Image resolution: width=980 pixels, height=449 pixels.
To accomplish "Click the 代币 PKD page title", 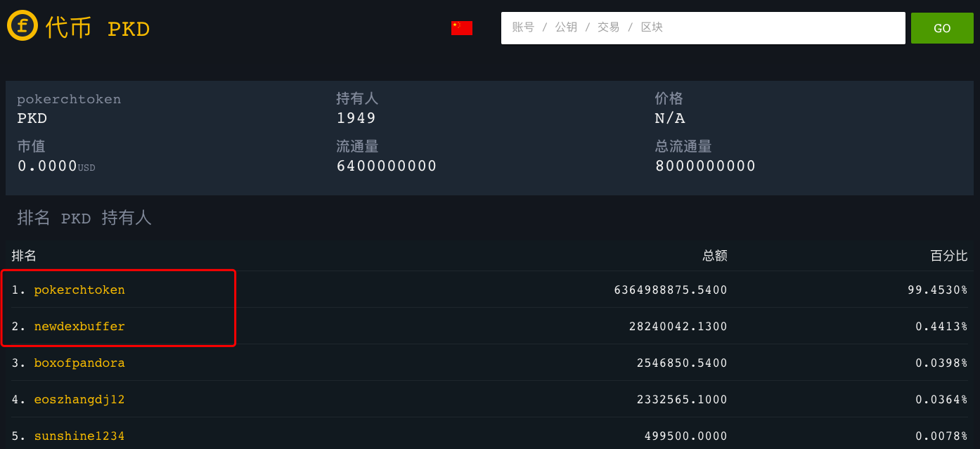I will pos(98,28).
